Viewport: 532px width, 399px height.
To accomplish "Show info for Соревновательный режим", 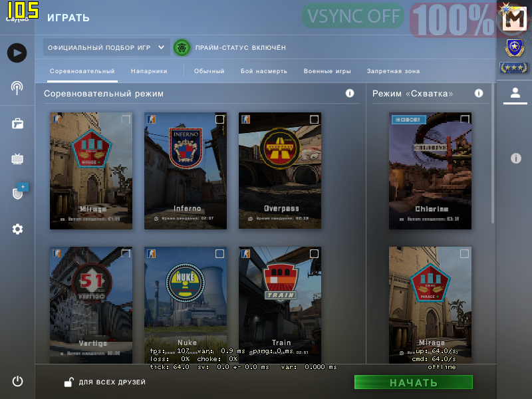I will click(x=350, y=93).
